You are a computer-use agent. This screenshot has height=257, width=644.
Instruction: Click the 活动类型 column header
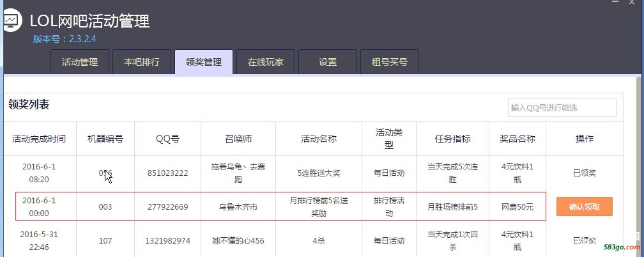[x=389, y=139]
